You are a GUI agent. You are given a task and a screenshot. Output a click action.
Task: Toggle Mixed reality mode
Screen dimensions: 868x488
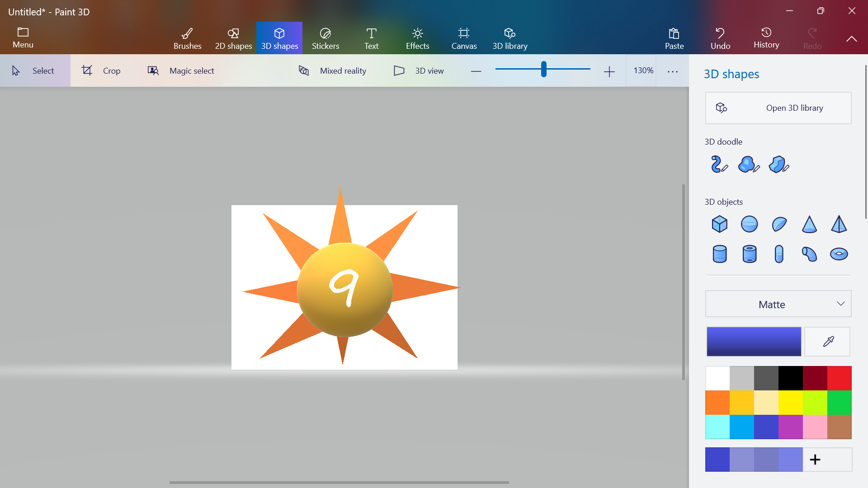[x=333, y=71]
